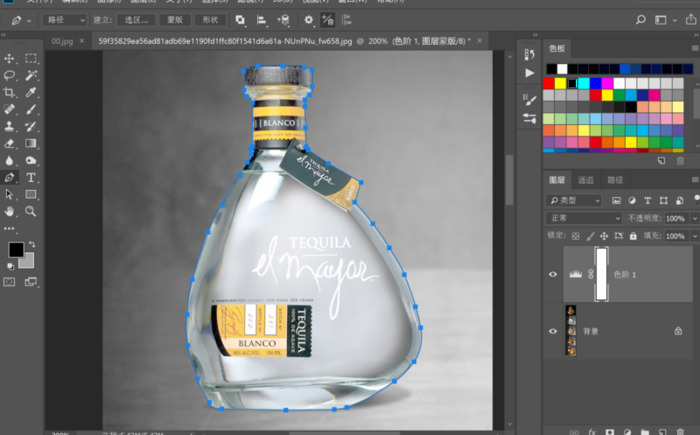Click the gear settings icon in options bar

tap(307, 19)
